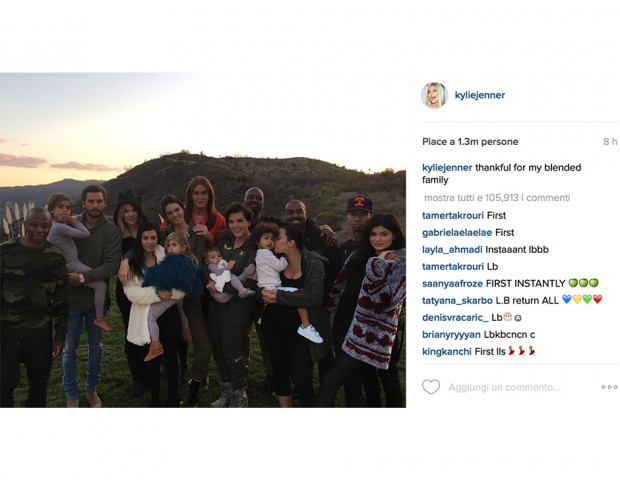This screenshot has width=620, height=481.
Task: Open denisvracaric_ commenter profile
Action: tap(455, 318)
